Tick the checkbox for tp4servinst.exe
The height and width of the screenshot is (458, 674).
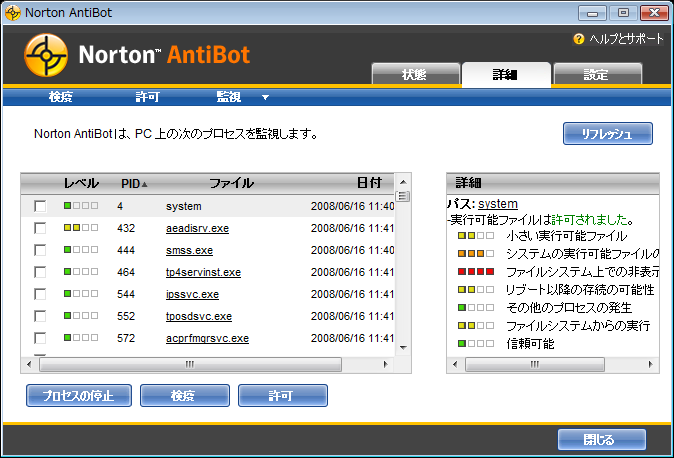[x=40, y=272]
